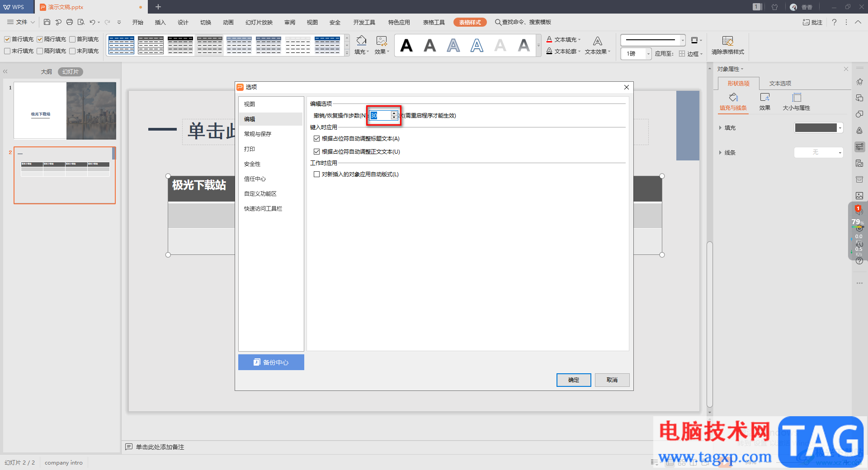Select slide 2 thumbnail
The height and width of the screenshot is (470, 868).
pyautogui.click(x=65, y=175)
